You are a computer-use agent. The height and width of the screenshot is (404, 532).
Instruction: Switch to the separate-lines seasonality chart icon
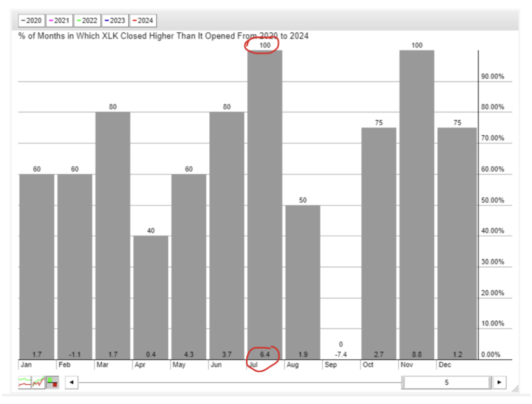[24, 382]
